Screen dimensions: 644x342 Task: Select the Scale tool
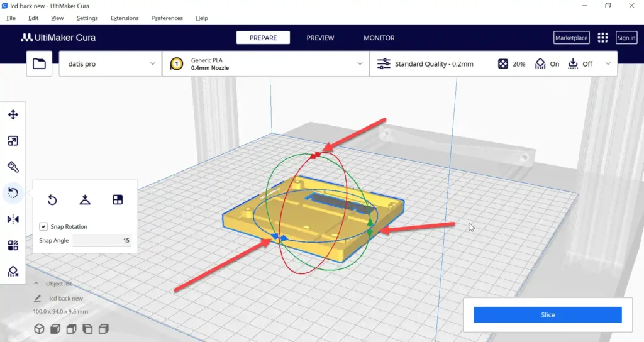point(13,141)
